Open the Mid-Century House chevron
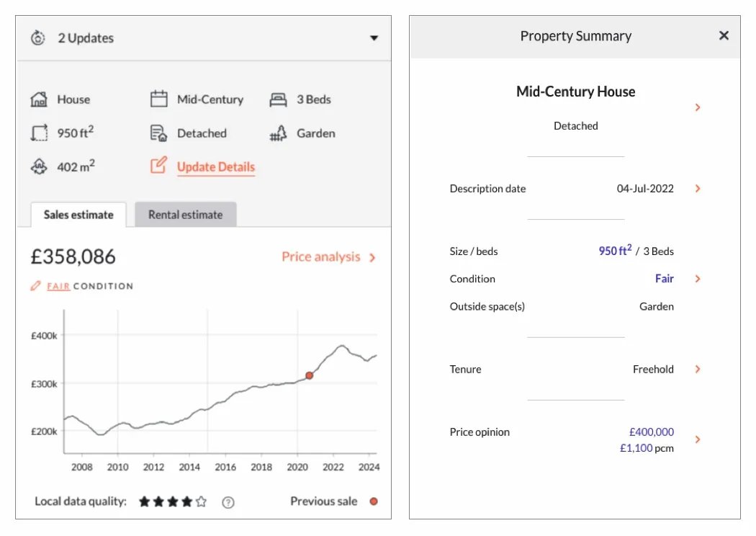 698,107
